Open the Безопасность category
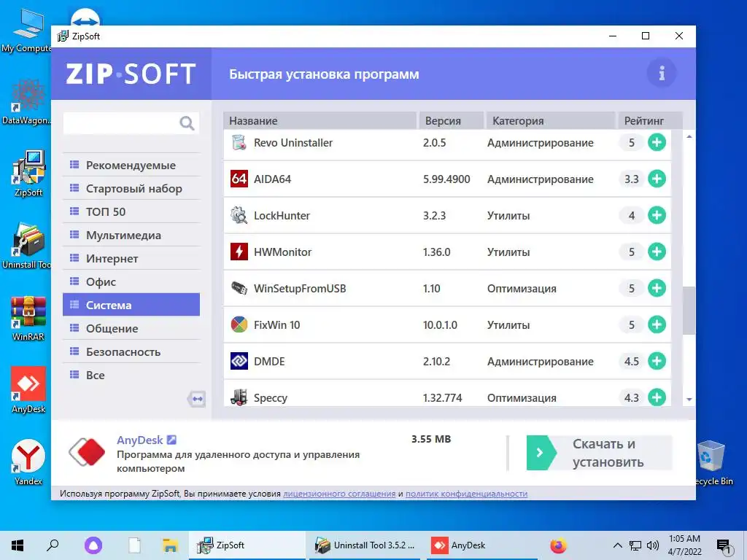The width and height of the screenshot is (747, 560). 131,352
